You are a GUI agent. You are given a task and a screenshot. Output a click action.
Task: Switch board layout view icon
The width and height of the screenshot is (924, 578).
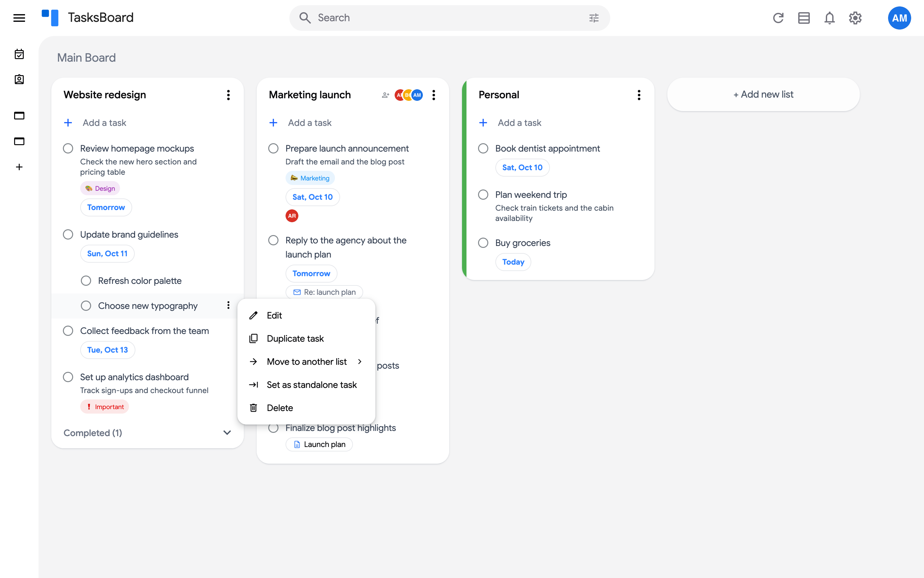[x=804, y=18]
